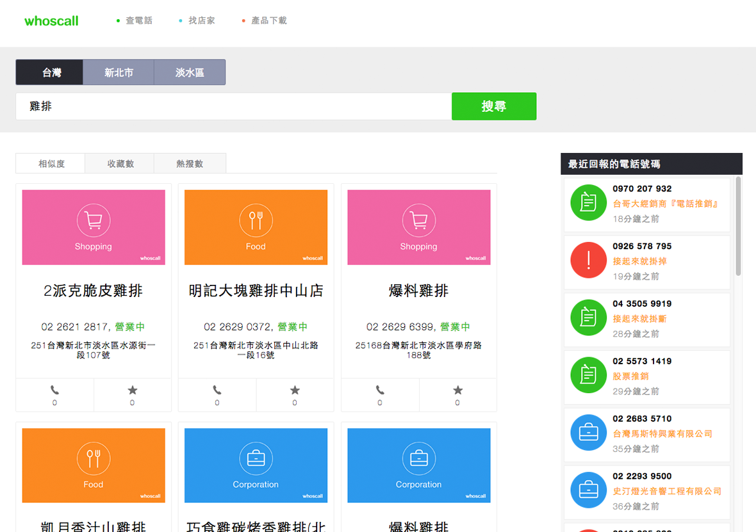
Task: Click the green note icon beside 04 3505 9919
Action: point(588,318)
